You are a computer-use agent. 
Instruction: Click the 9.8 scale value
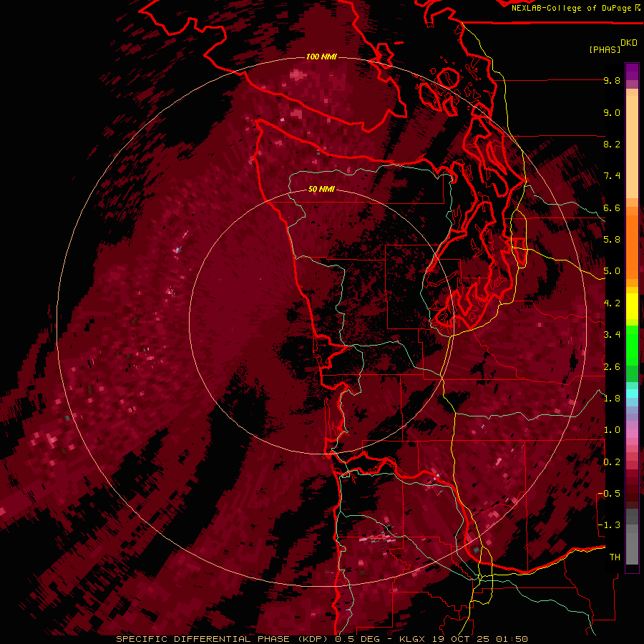coord(612,81)
